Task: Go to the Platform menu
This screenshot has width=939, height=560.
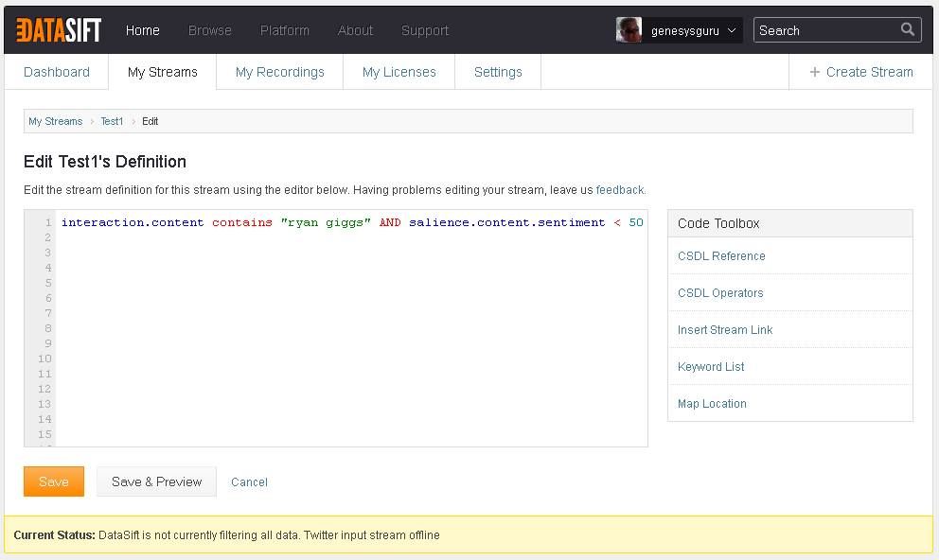Action: click(285, 30)
